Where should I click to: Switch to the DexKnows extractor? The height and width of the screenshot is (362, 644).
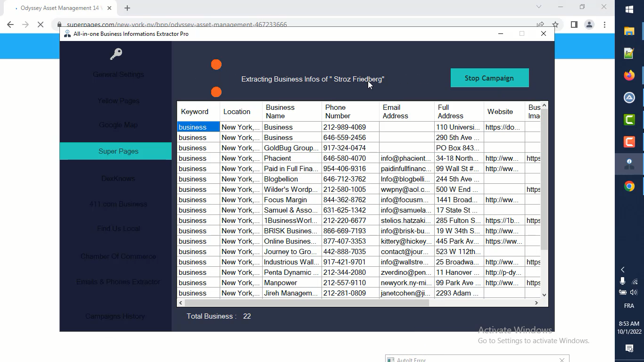click(118, 179)
